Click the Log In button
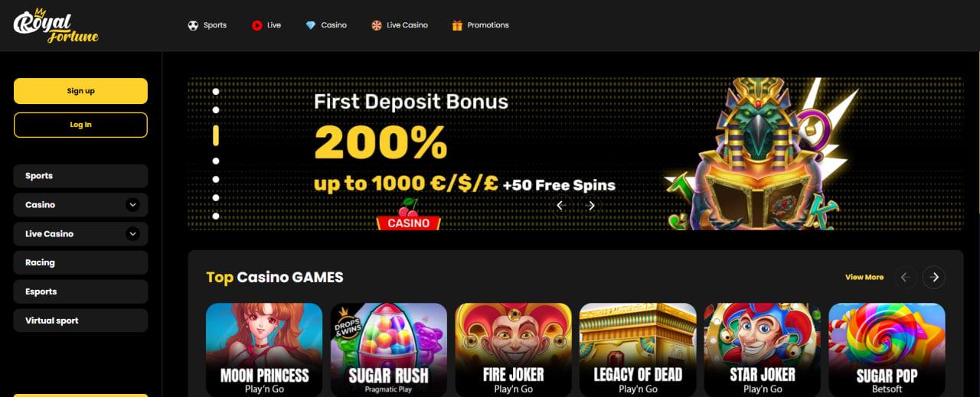This screenshot has height=397, width=980. click(80, 125)
